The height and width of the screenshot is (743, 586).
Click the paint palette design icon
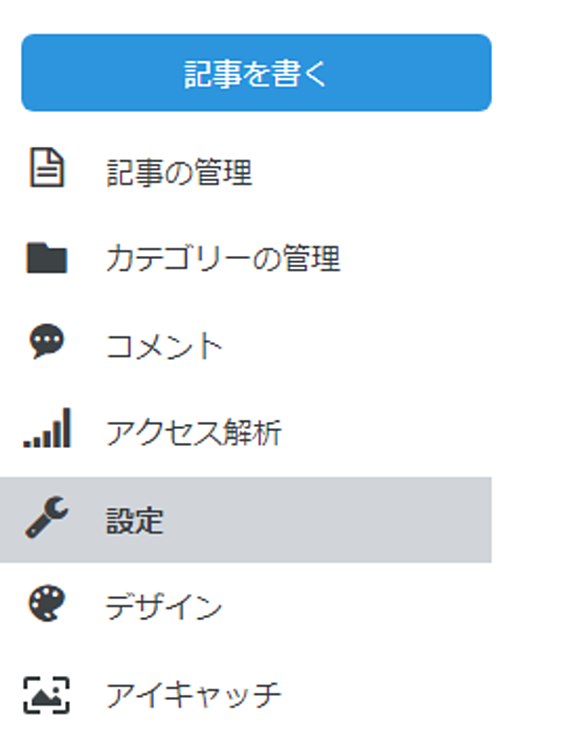click(46, 604)
